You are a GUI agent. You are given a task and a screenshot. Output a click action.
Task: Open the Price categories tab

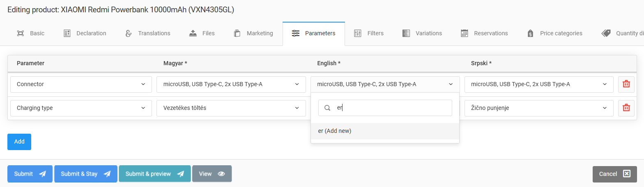point(554,33)
